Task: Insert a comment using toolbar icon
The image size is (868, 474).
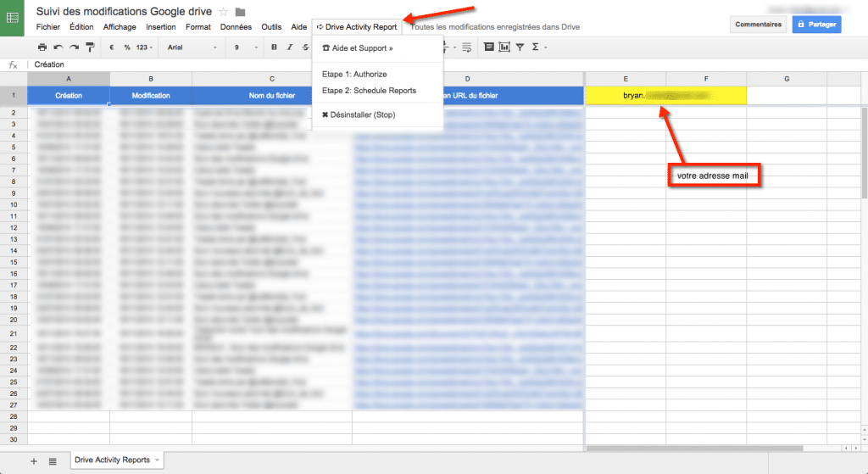Action: point(489,47)
